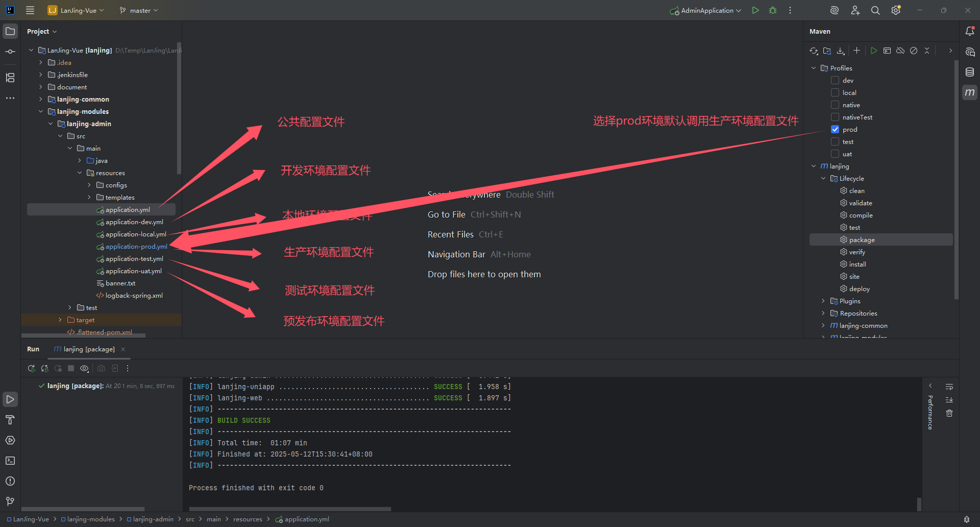This screenshot has width=980, height=527.
Task: Select the install lifecycle goal
Action: click(x=857, y=264)
